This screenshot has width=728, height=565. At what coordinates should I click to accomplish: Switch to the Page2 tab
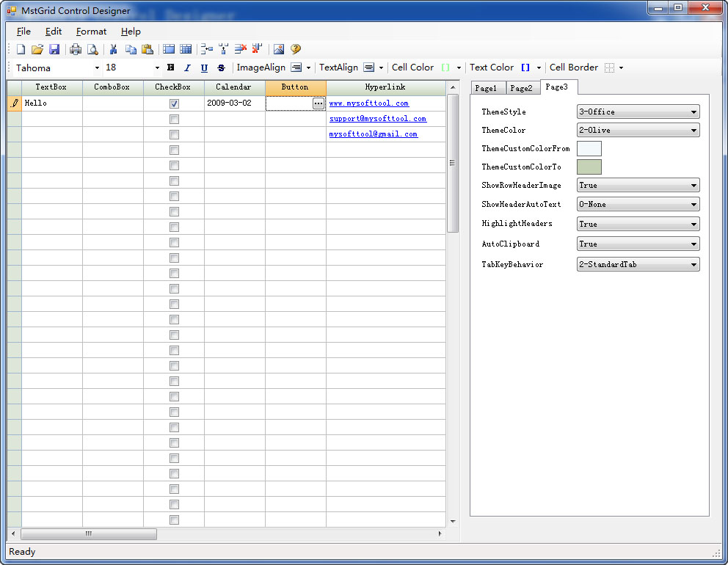click(x=521, y=88)
